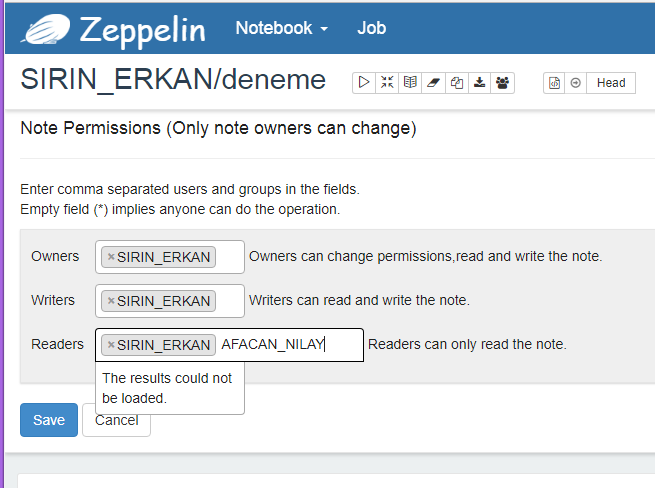Save the note permissions
Viewport: 655px width, 488px height.
[49, 420]
